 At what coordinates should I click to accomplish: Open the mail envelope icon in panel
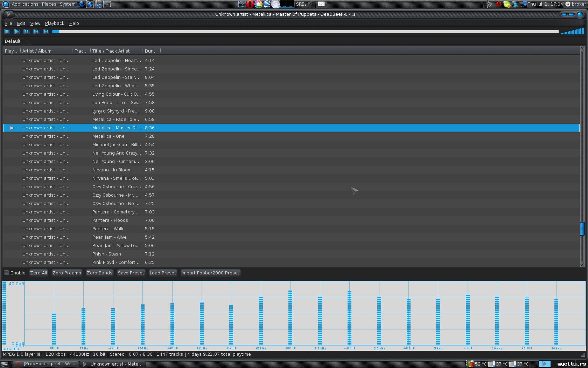321,4
